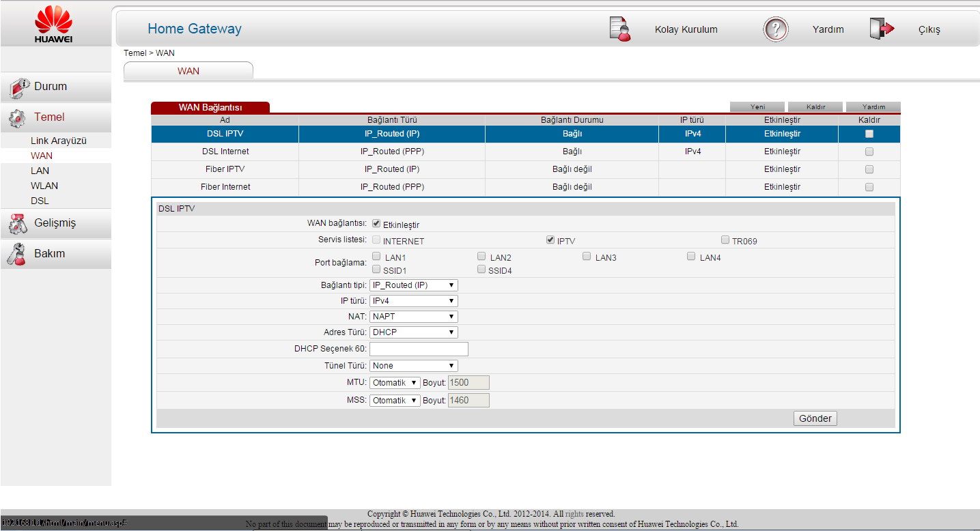Click the Huawei logo
980x531 pixels.
point(53,25)
